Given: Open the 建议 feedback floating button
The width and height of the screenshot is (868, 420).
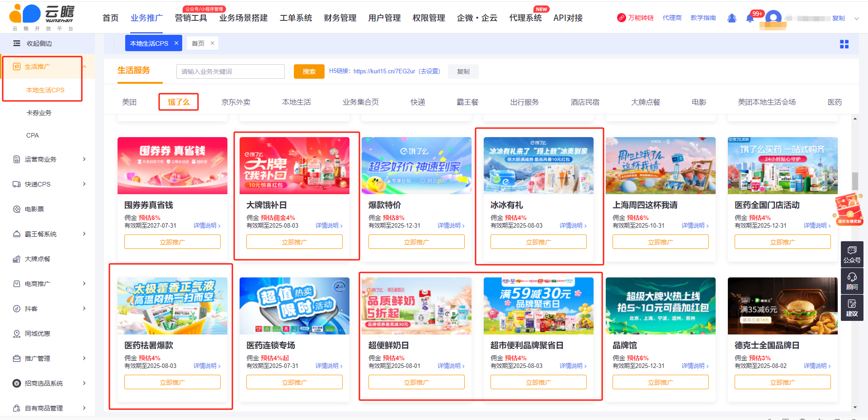Looking at the screenshot, I should [x=852, y=308].
